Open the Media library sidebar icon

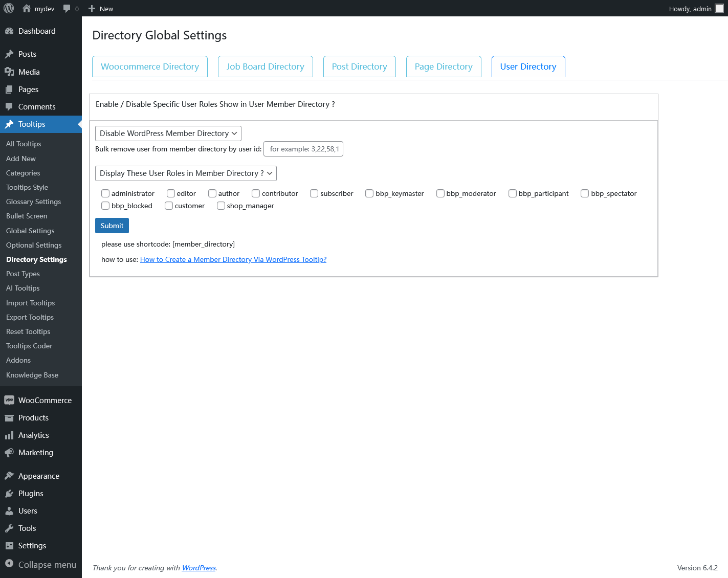pyautogui.click(x=10, y=72)
